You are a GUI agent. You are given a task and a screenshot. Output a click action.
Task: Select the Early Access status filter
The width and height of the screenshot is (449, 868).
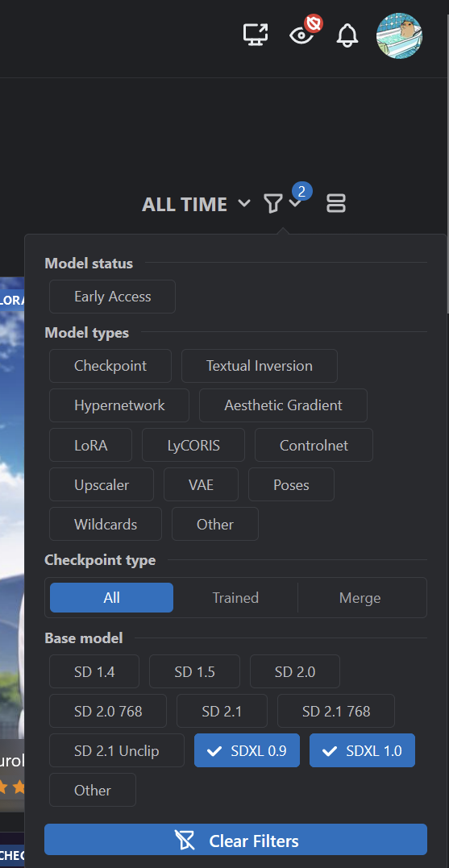click(112, 297)
